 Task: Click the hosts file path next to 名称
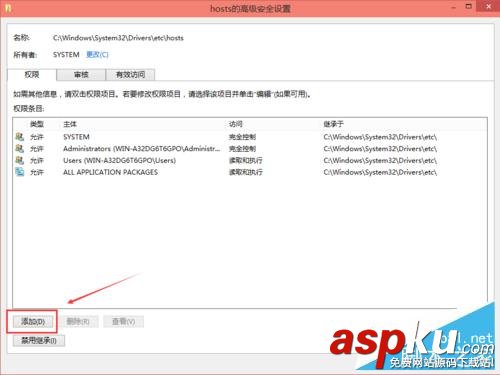(x=118, y=38)
